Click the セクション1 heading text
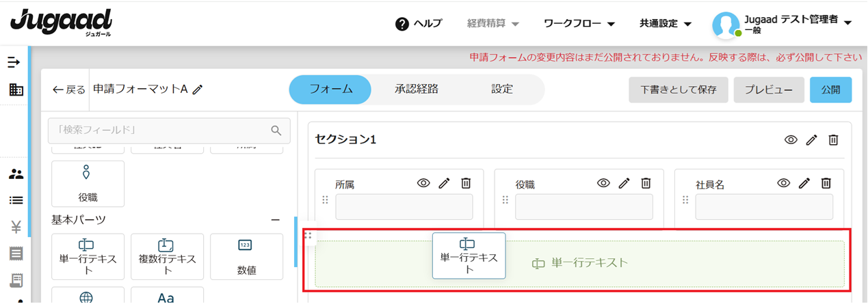Screen dimensions: 868x304 coord(345,139)
